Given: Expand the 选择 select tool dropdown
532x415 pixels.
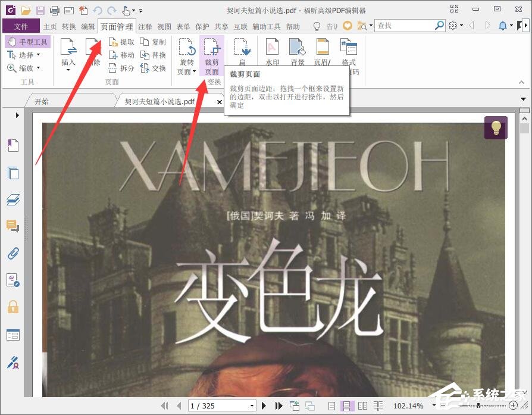Looking at the screenshot, I should point(37,55).
